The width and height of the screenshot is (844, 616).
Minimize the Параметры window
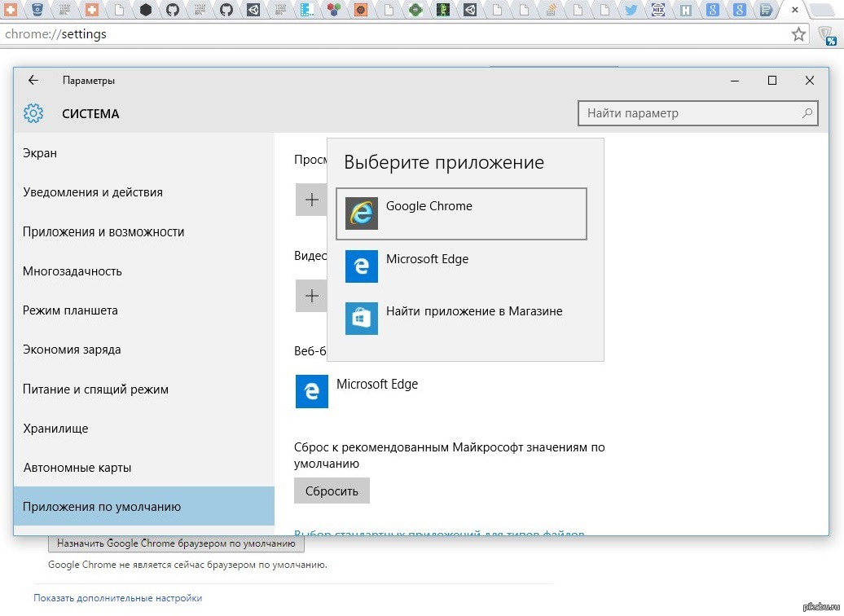coord(735,80)
